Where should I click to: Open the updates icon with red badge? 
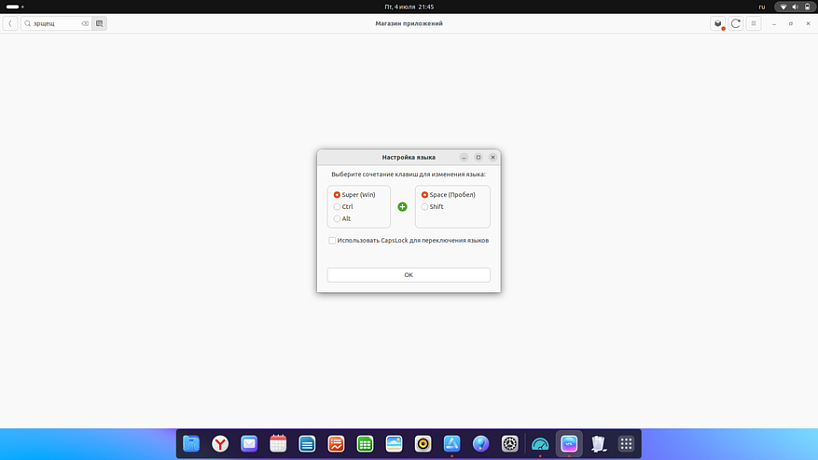click(718, 23)
